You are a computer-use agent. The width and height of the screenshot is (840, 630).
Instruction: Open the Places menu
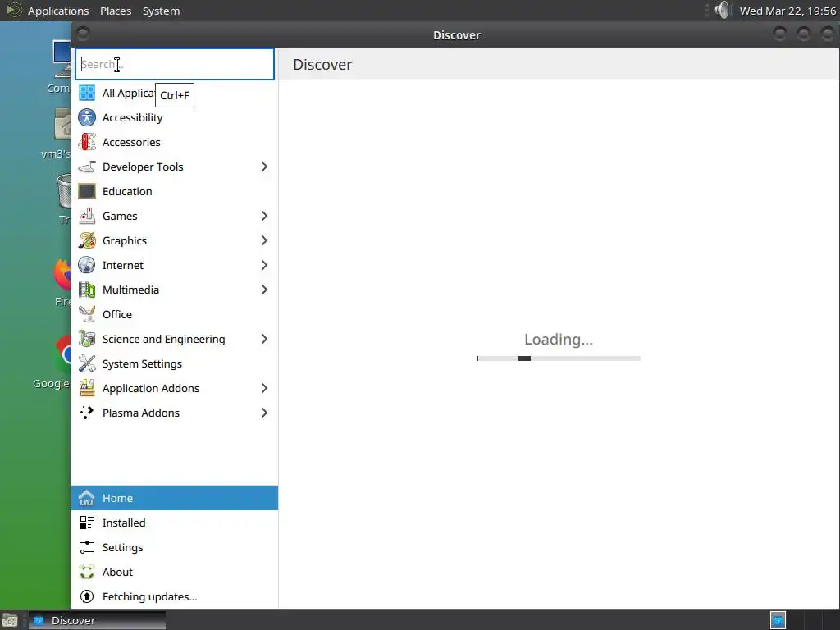116,11
